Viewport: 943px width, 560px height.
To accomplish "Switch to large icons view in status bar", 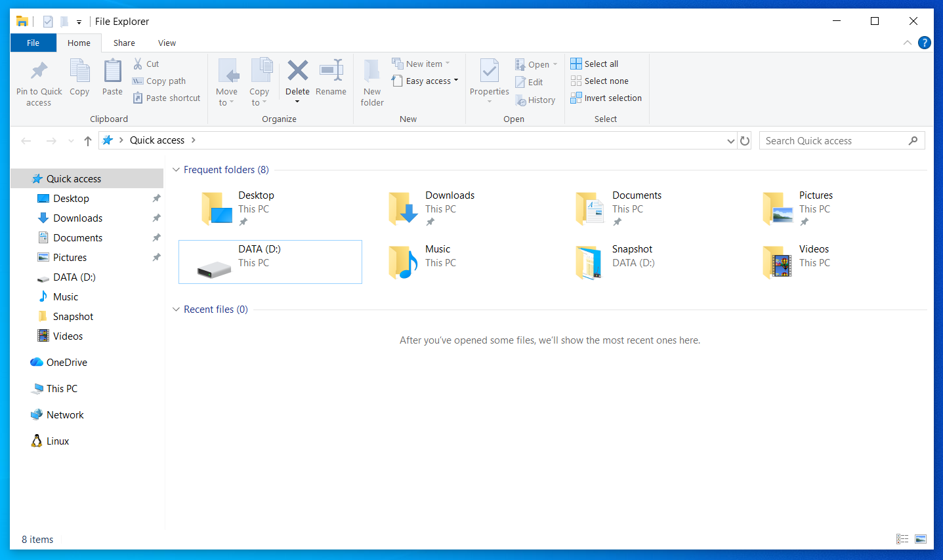I will click(x=921, y=539).
